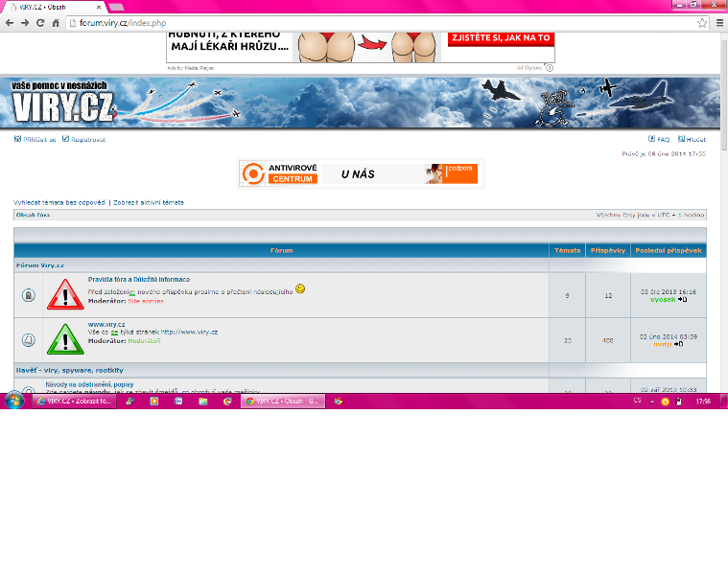Open Pravidla fóra a Důležité informace forum
The width and height of the screenshot is (728, 575).
[x=138, y=279]
